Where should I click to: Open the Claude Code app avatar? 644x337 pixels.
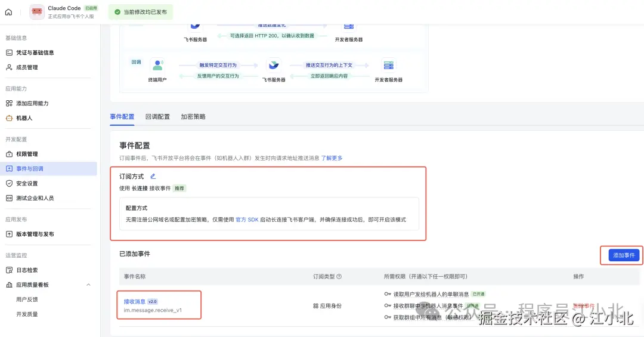pos(37,12)
